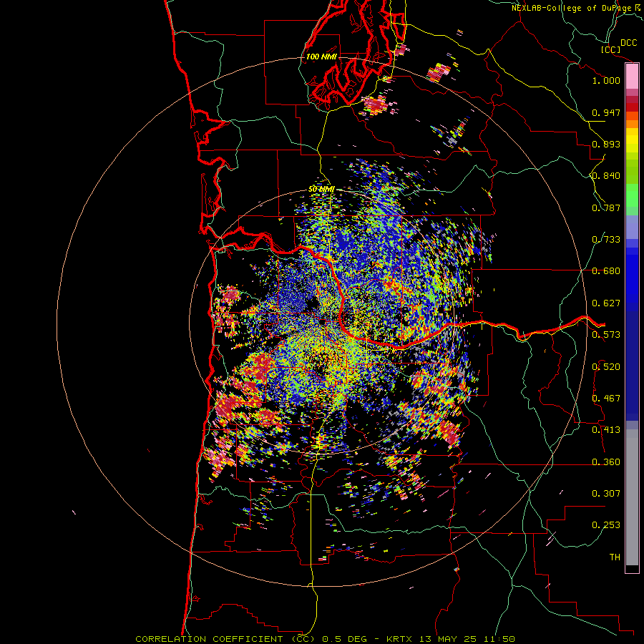Click the 0.787 scale value
644x644 pixels.
tap(606, 208)
